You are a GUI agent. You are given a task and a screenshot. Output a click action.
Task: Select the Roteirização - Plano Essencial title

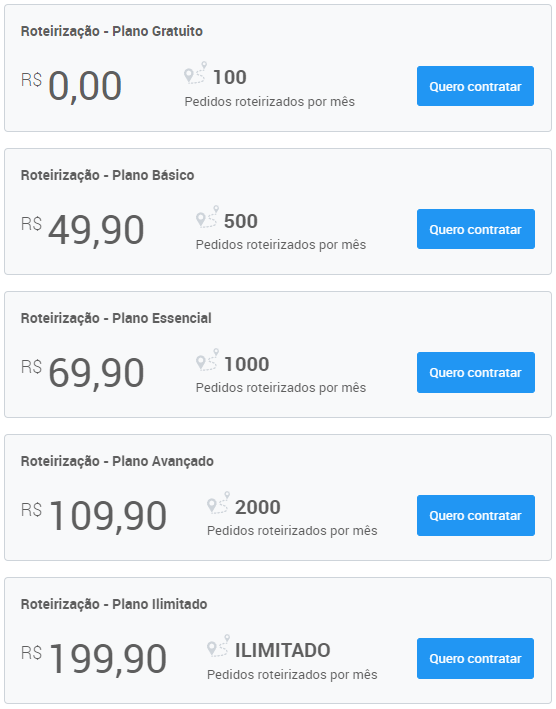click(116, 318)
